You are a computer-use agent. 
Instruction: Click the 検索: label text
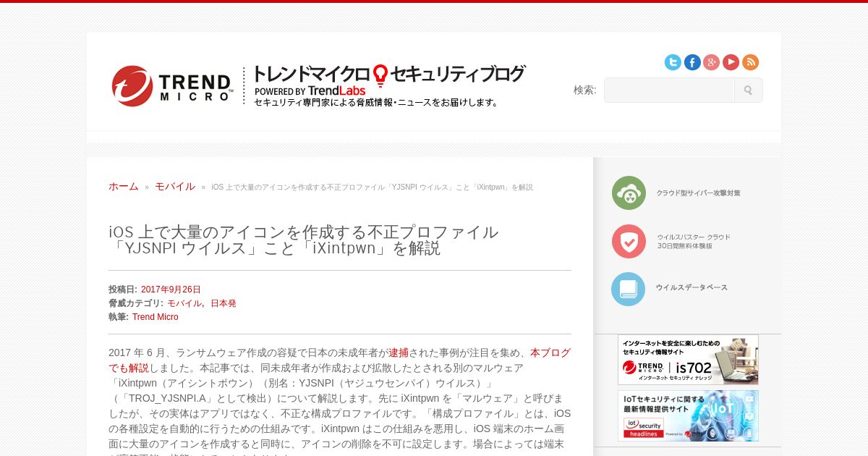[585, 90]
